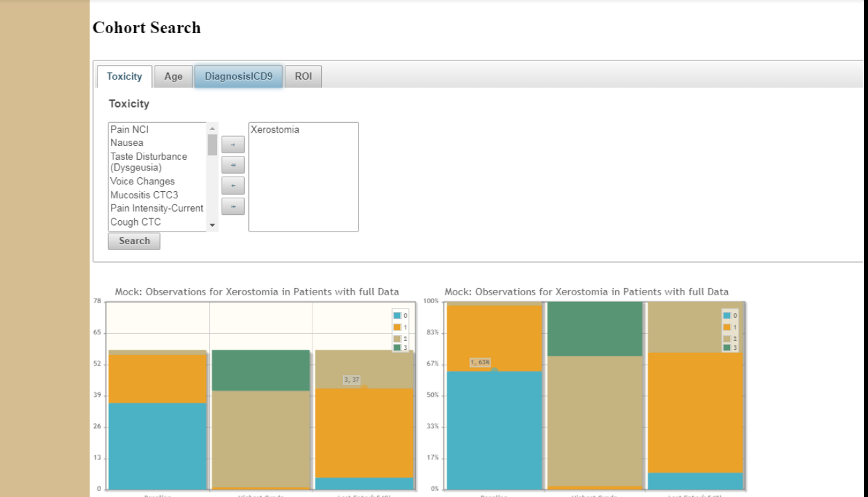Select Cough CTC from the list
868x497 pixels.
pos(135,222)
